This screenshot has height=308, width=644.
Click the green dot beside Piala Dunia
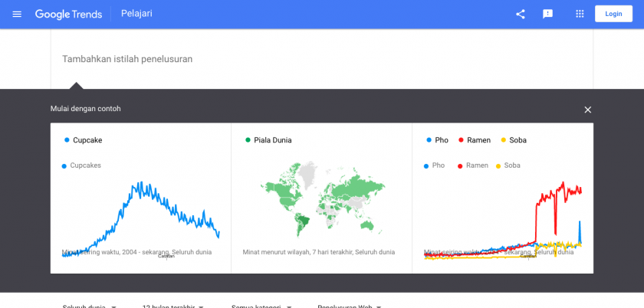(248, 140)
